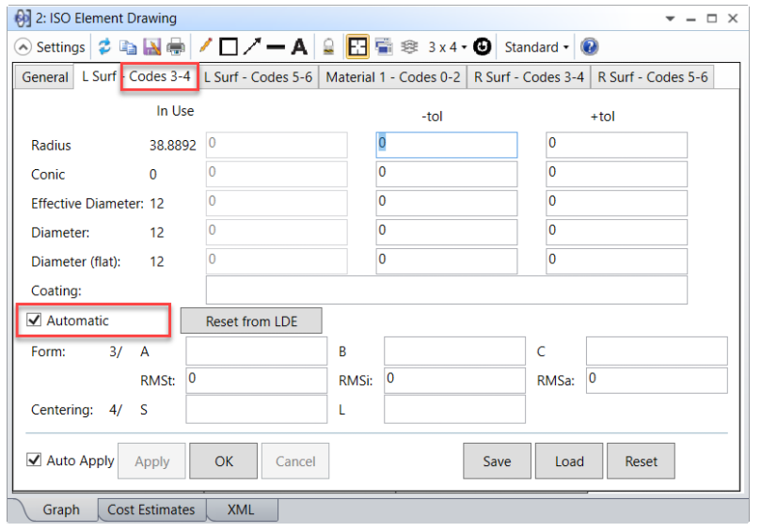Open Material 1 - Codes 0-2 tab
The width and height of the screenshot is (761, 532).
tap(392, 77)
